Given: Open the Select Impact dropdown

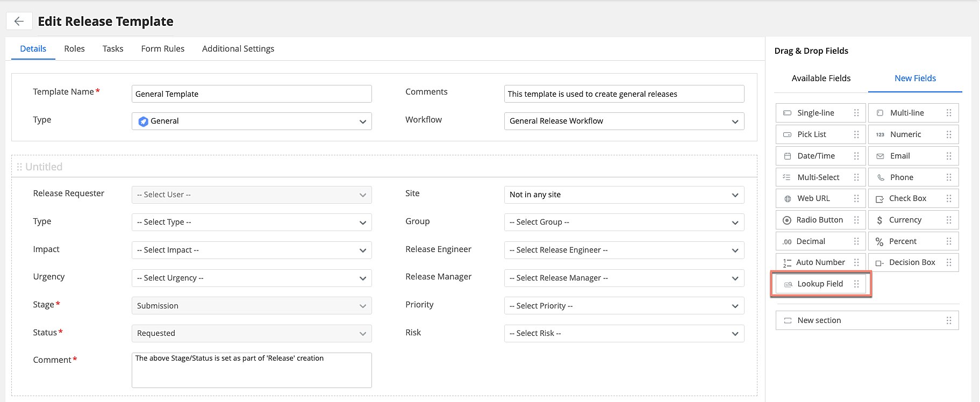Looking at the screenshot, I should pos(251,250).
